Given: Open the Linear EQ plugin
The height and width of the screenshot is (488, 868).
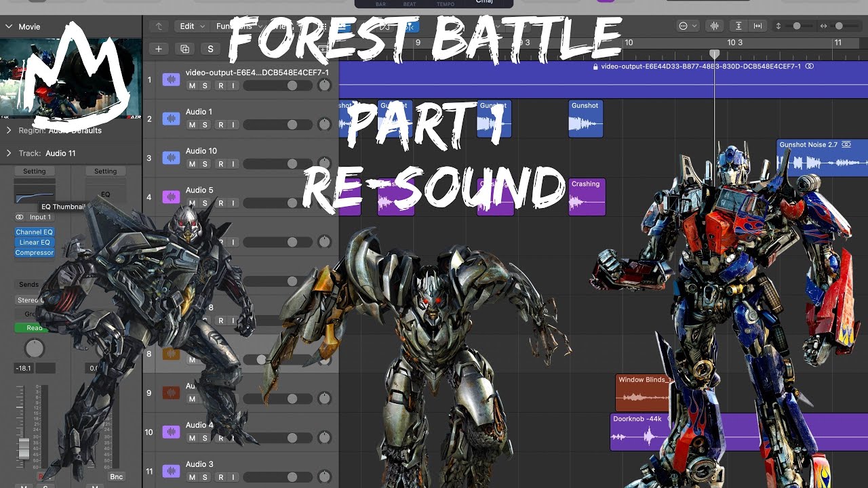Looking at the screenshot, I should [35, 242].
